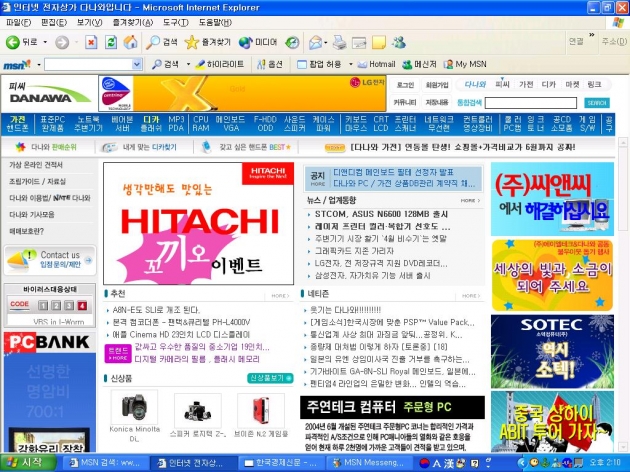Stop page loading with red X icon
Screen dimensions: 630x472
click(x=91, y=42)
